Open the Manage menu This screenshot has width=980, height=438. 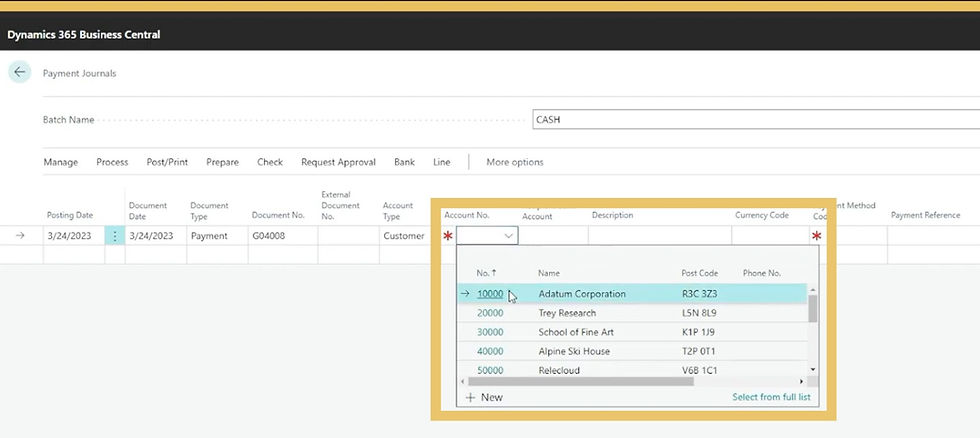click(61, 162)
